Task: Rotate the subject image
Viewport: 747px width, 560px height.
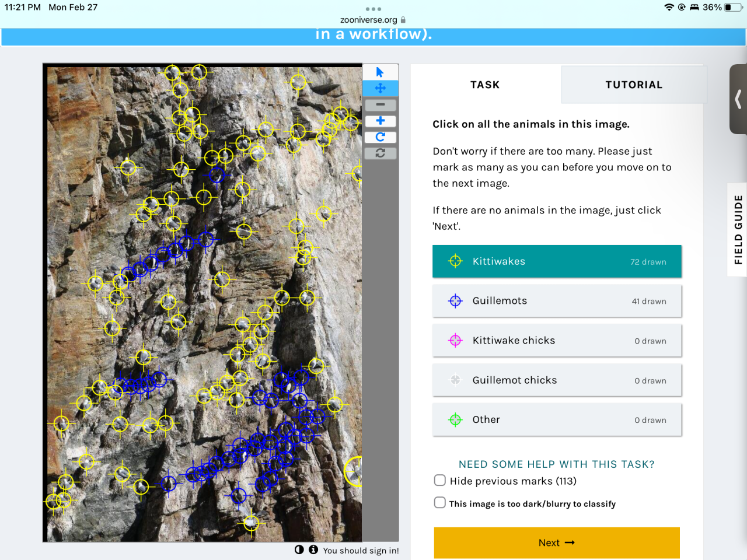Action: 380,137
